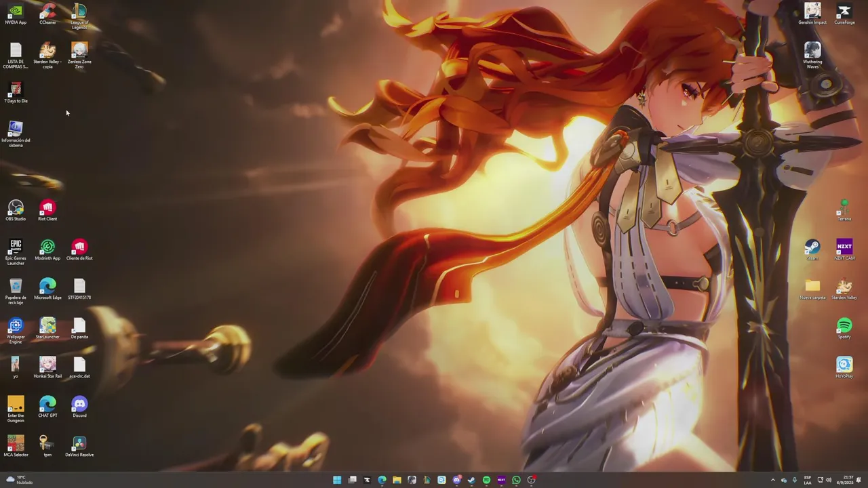Select the 7 Days to Die icon

pyautogui.click(x=16, y=93)
